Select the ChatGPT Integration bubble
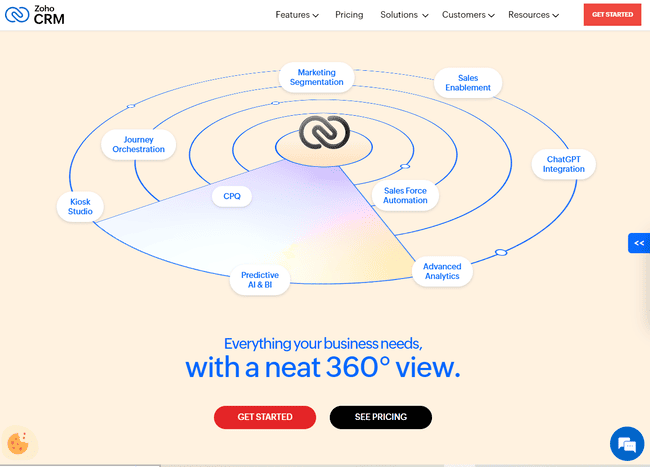The height and width of the screenshot is (467, 650). [x=564, y=164]
